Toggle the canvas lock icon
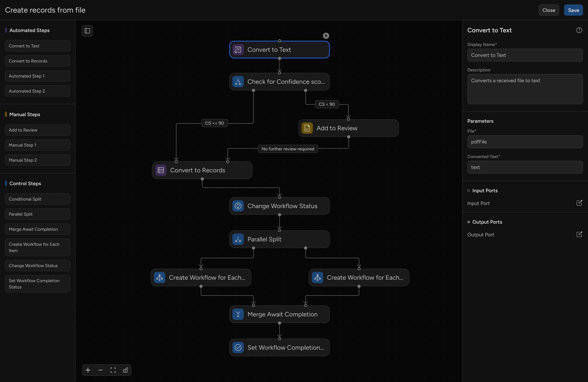Image resolution: width=588 pixels, height=382 pixels. point(125,370)
